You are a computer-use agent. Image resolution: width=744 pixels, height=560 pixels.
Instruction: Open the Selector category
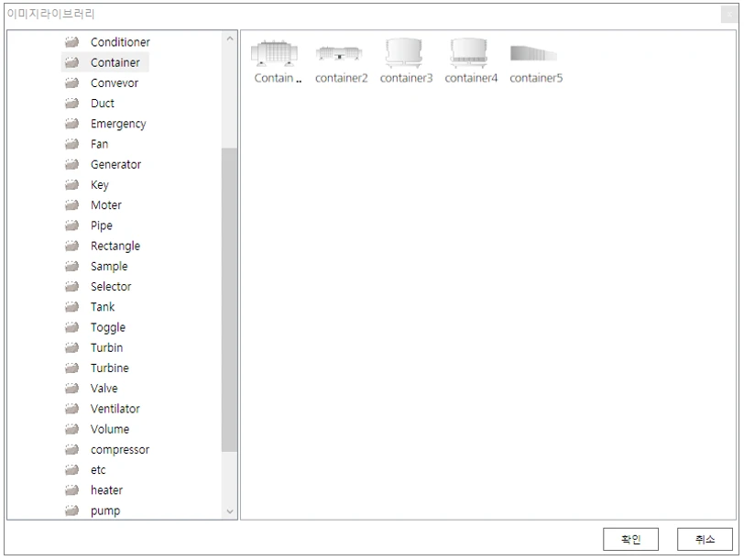coord(111,287)
